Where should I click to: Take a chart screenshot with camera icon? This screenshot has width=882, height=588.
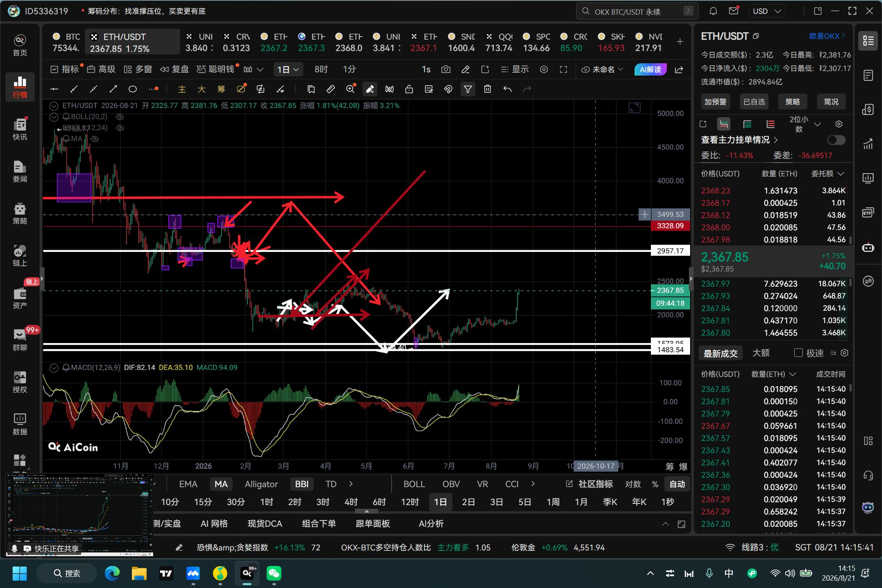tap(446, 69)
